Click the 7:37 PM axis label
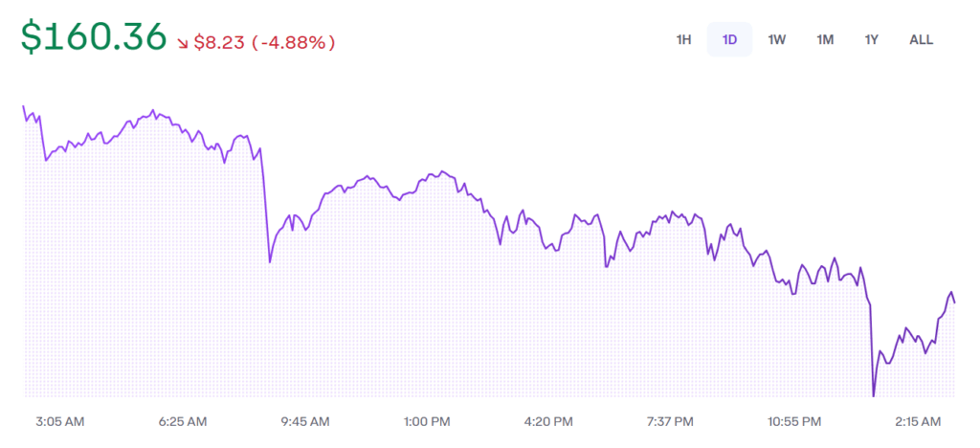Image resolution: width=980 pixels, height=448 pixels. pos(671,421)
